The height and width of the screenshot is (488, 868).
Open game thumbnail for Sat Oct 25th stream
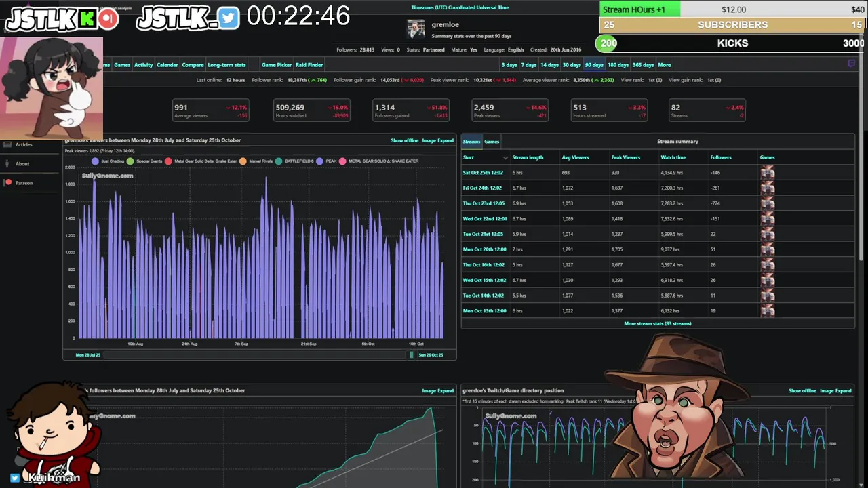[x=768, y=173]
